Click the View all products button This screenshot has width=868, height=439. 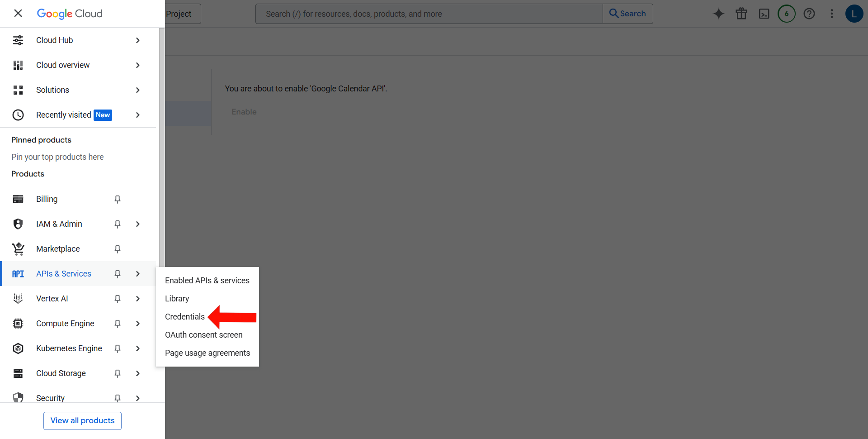pos(82,420)
